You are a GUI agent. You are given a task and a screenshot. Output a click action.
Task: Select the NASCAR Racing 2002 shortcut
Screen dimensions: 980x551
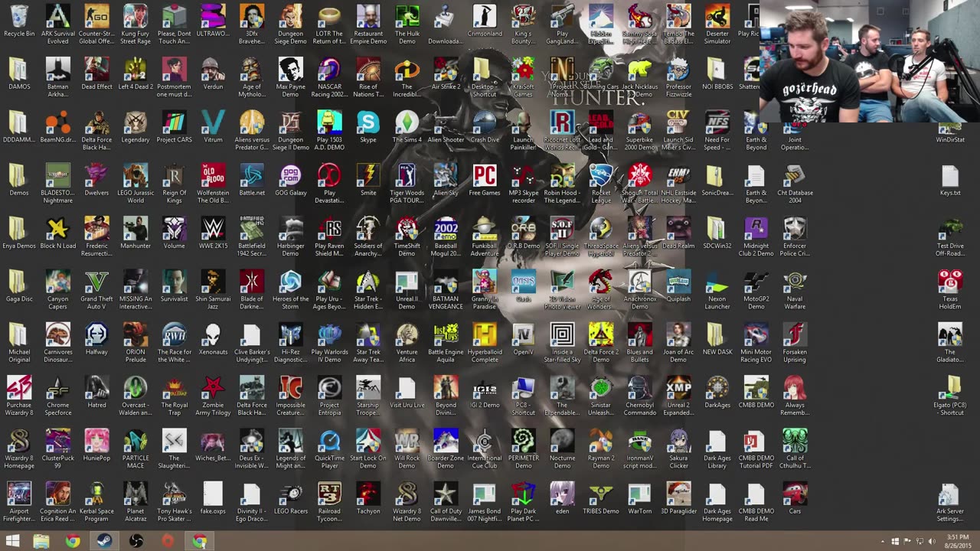(329, 78)
